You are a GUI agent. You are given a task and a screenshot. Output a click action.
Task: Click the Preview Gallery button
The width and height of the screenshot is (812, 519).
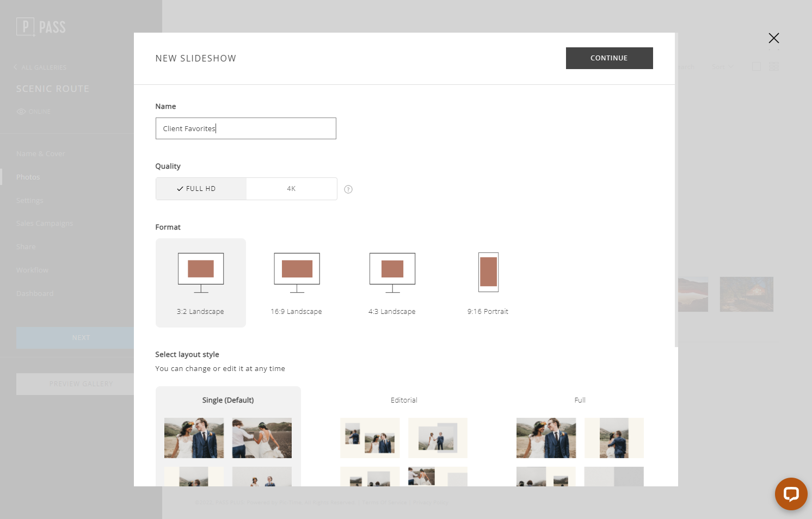[75, 384]
